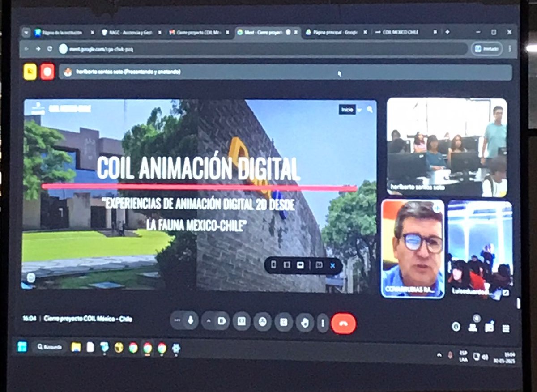Image resolution: width=537 pixels, height=392 pixels.
Task: Raise hand in the meeting
Action: click(305, 322)
